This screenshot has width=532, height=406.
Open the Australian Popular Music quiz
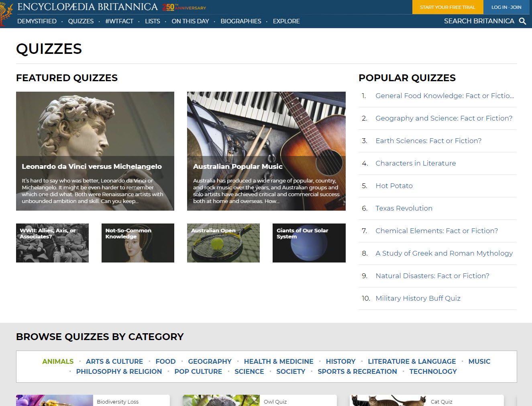266,151
